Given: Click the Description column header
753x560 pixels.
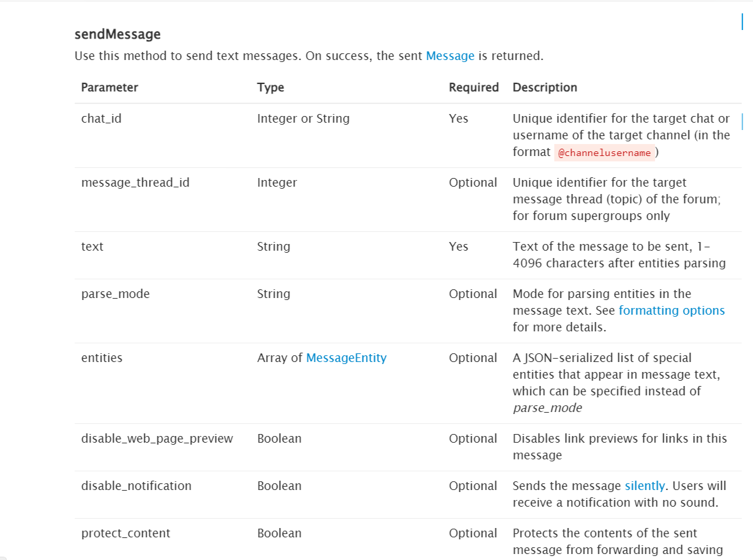Looking at the screenshot, I should (x=544, y=87).
